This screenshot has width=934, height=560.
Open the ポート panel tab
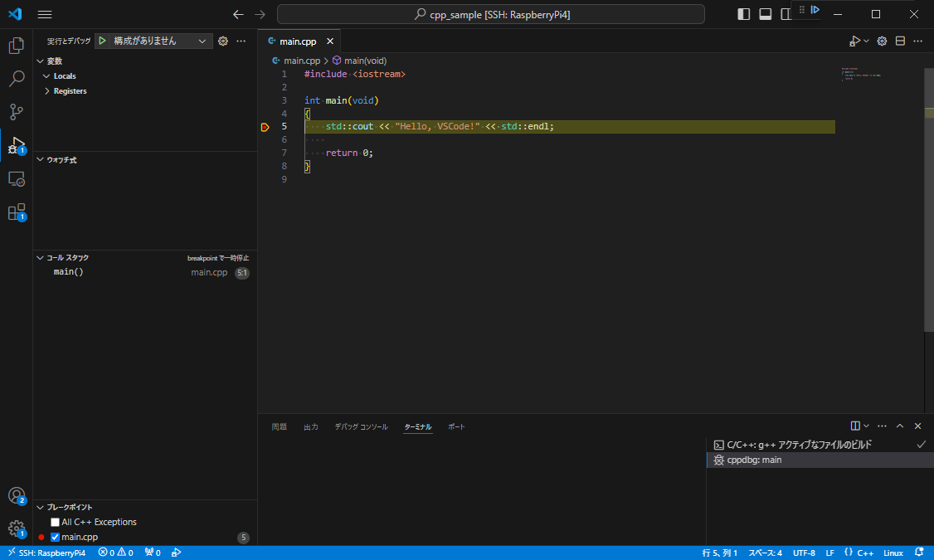pyautogui.click(x=456, y=426)
